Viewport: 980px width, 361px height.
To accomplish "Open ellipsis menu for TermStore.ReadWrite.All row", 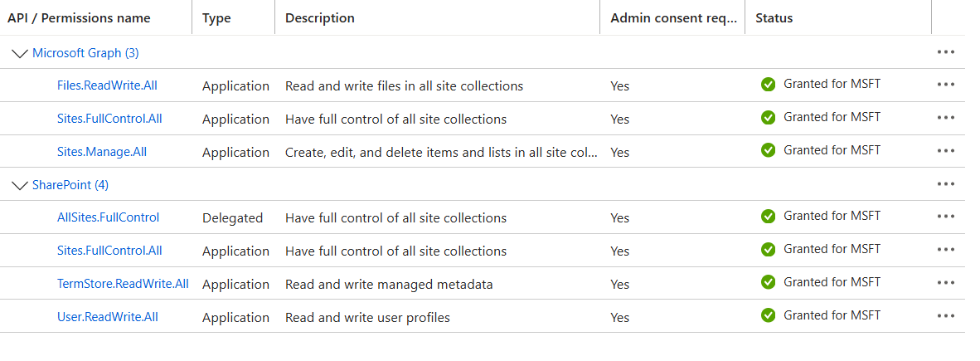I will tap(946, 283).
